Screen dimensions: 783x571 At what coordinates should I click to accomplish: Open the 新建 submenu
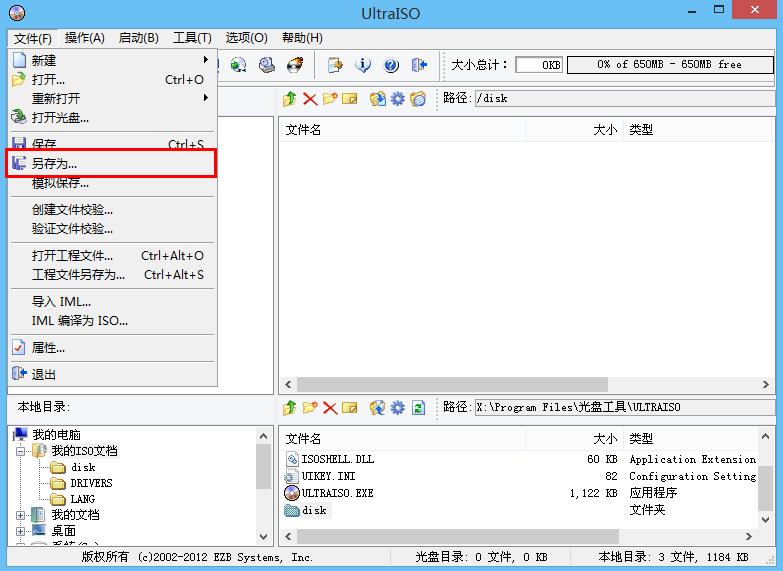point(112,60)
